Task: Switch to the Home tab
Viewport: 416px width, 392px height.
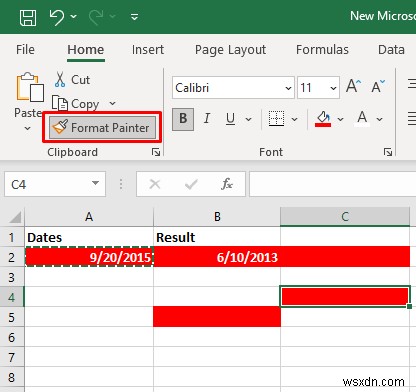Action: point(86,50)
